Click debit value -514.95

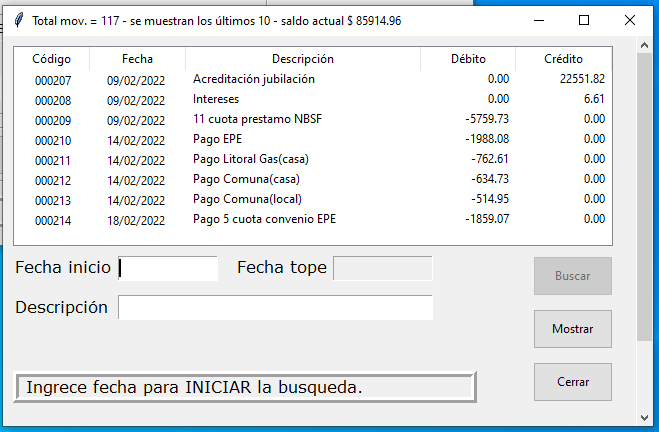point(490,199)
